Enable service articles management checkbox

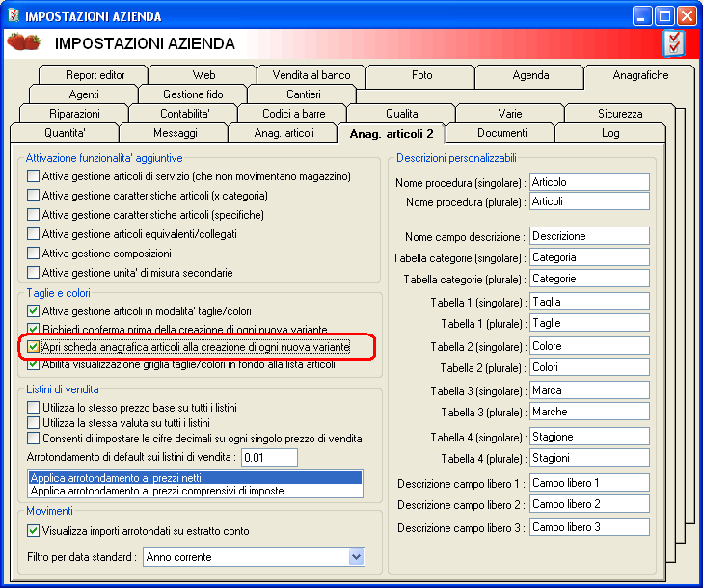(x=33, y=176)
